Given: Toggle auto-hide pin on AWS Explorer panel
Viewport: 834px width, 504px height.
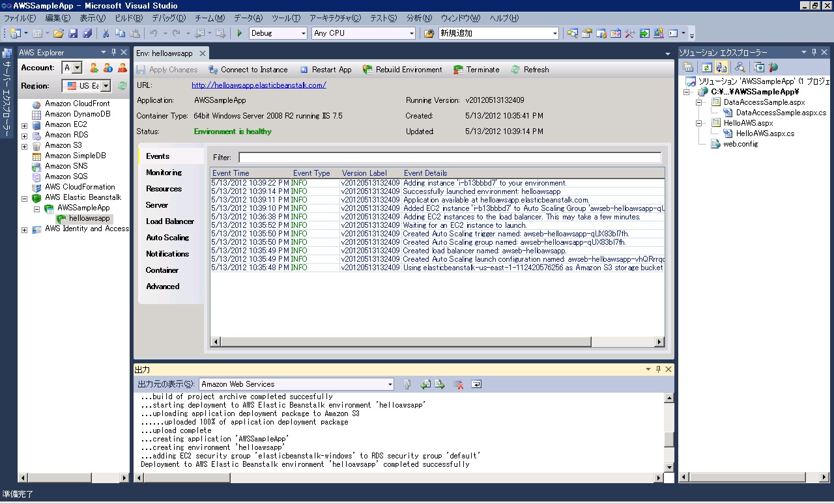Looking at the screenshot, I should (113, 52).
